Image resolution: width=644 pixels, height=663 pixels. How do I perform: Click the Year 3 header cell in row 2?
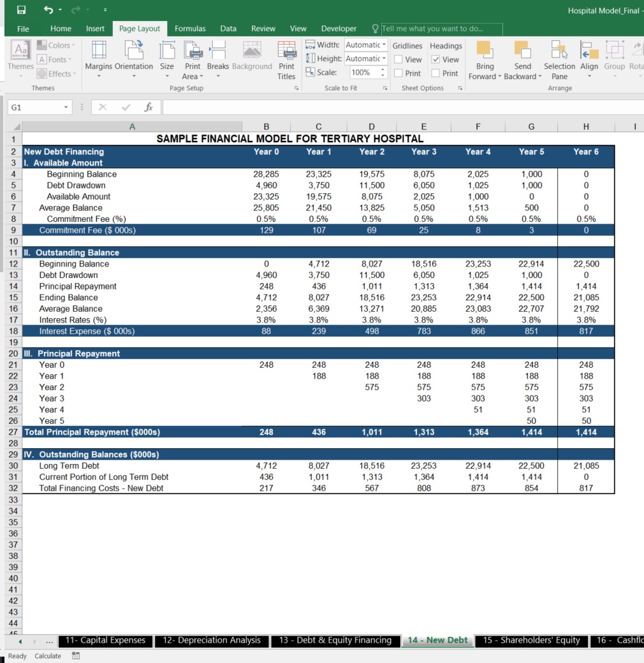click(423, 152)
